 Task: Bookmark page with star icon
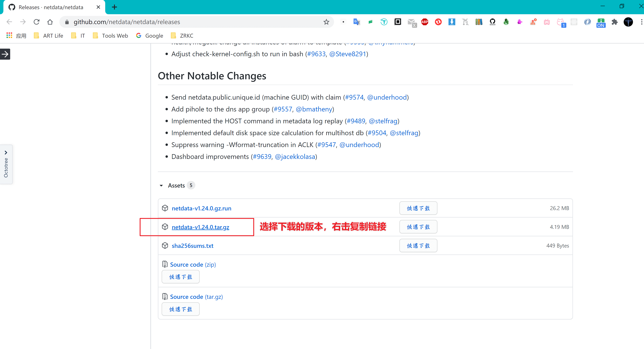click(x=326, y=22)
